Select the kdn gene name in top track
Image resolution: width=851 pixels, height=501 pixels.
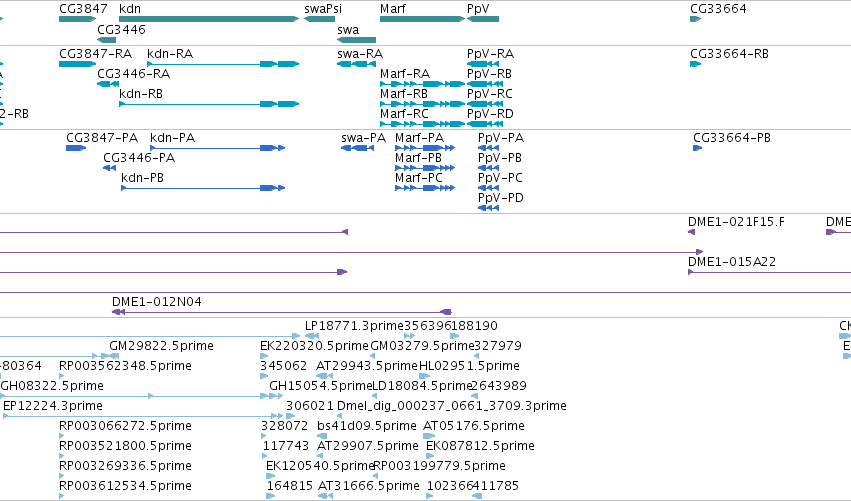pyautogui.click(x=130, y=9)
